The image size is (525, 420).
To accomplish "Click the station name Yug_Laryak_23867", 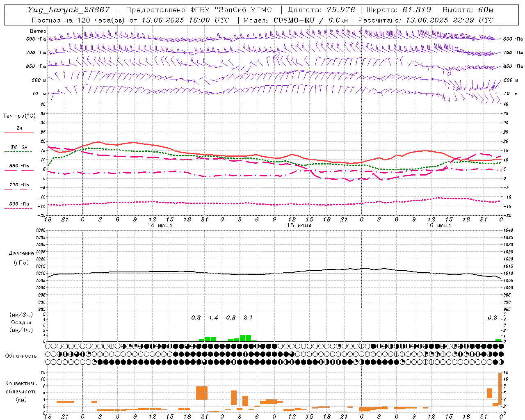I will (69, 10).
